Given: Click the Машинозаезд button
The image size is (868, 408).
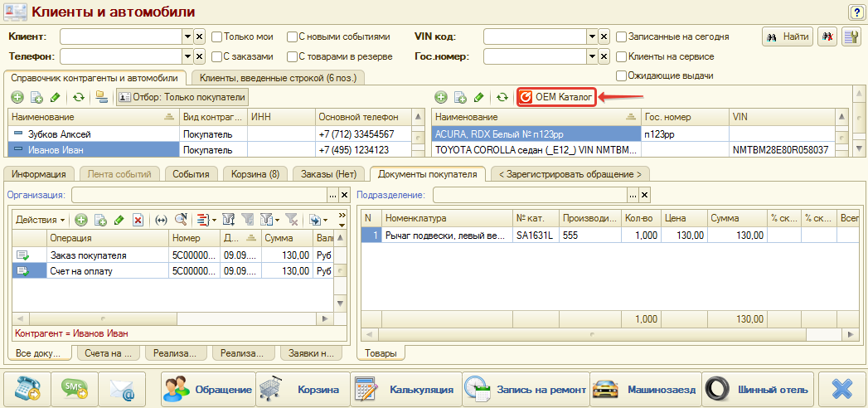Looking at the screenshot, I should 646,389.
